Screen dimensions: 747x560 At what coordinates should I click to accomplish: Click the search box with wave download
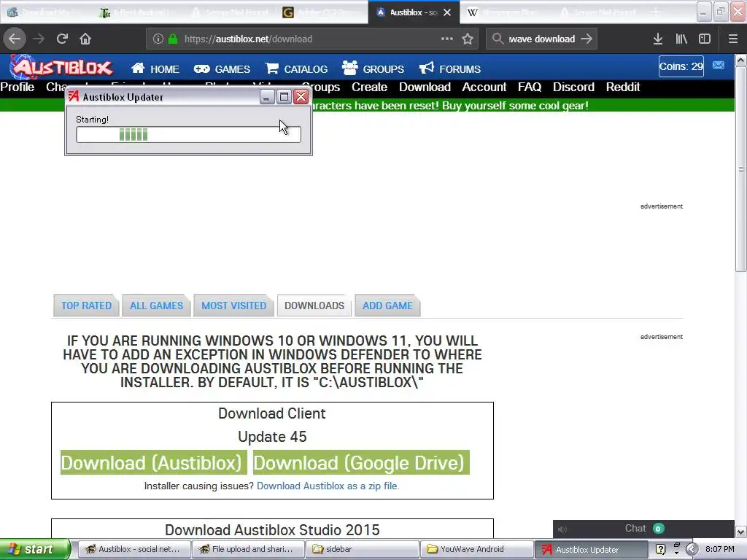tap(541, 39)
